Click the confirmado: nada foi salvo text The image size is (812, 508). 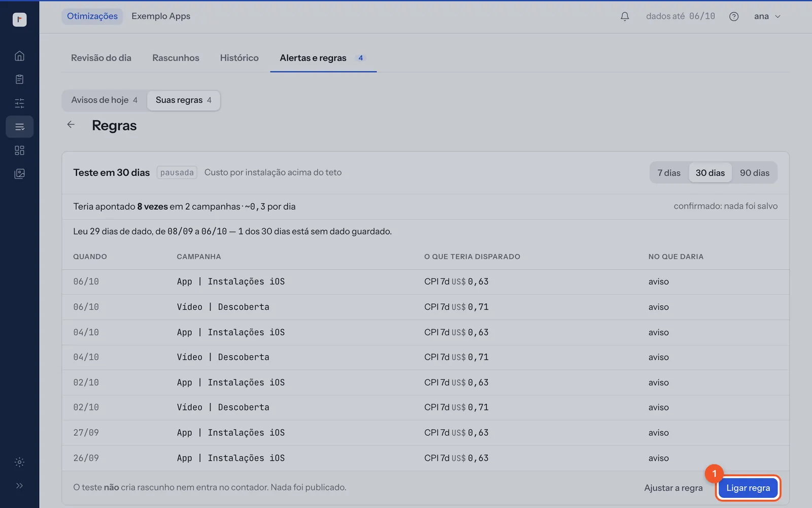coord(726,206)
